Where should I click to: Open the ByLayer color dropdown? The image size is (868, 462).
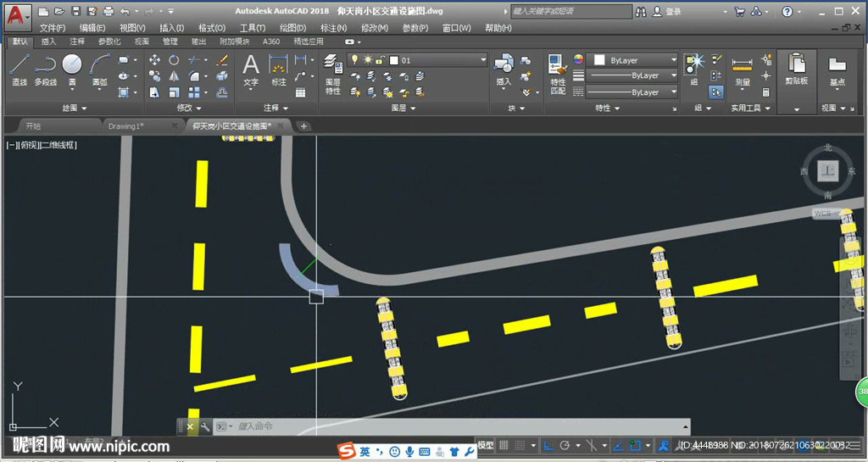click(x=674, y=59)
